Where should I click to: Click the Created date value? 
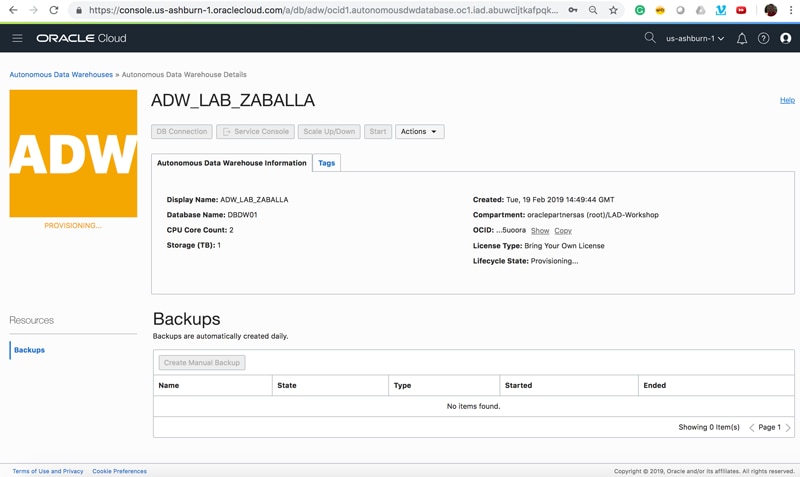tap(560, 199)
